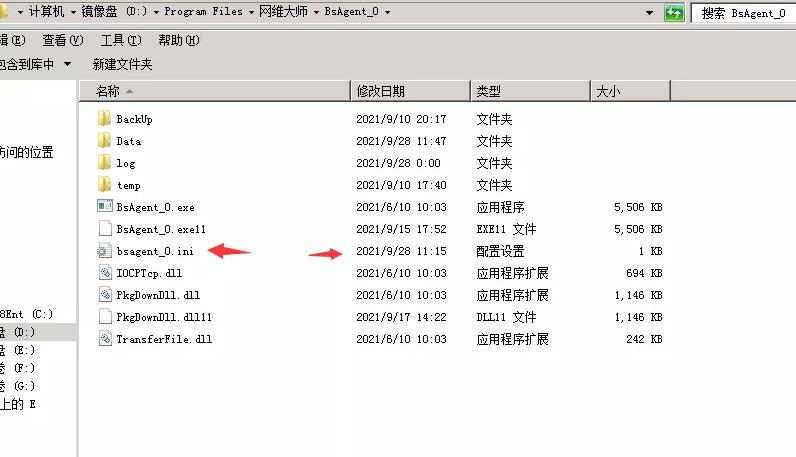This screenshot has height=457, width=796.
Task: Select the folder name BackUp
Action: (135, 119)
